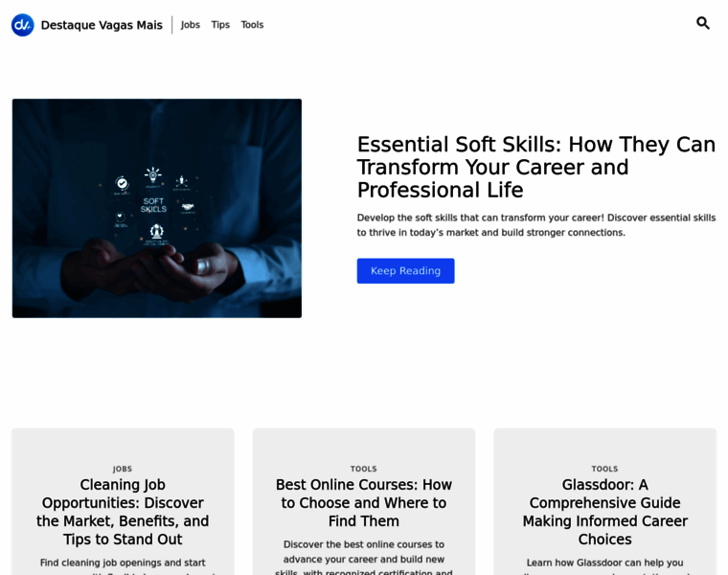
Task: Click the TOOLS label above Best Online Courses
Action: [364, 469]
